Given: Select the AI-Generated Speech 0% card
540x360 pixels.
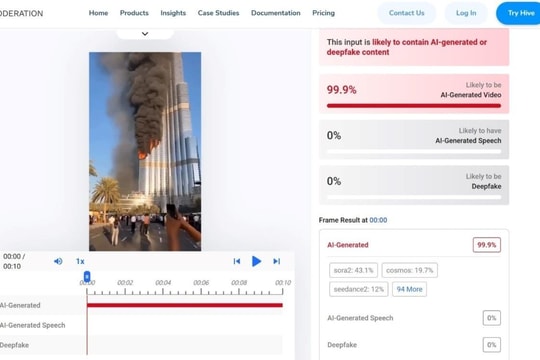Looking at the screenshot, I should click(414, 140).
